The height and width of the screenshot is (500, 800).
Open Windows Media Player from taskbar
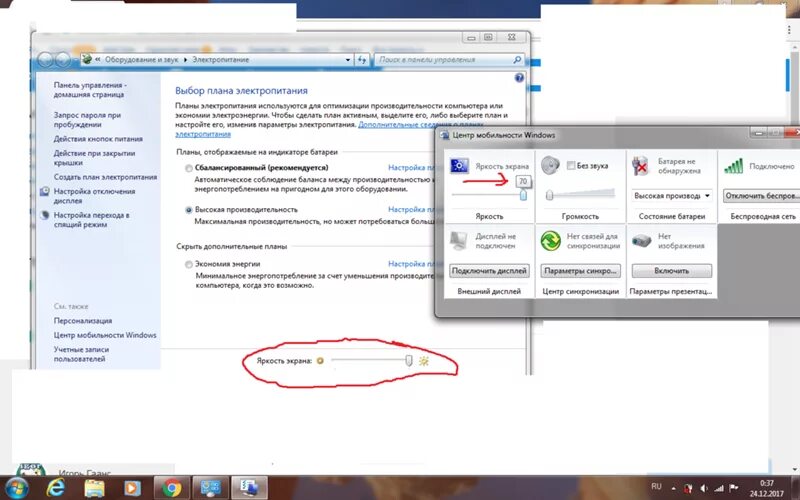click(132, 488)
